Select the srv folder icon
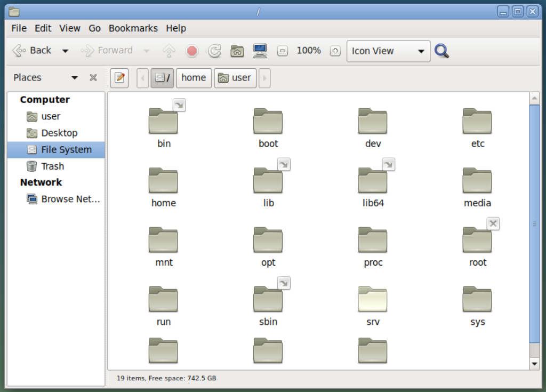 (373, 300)
